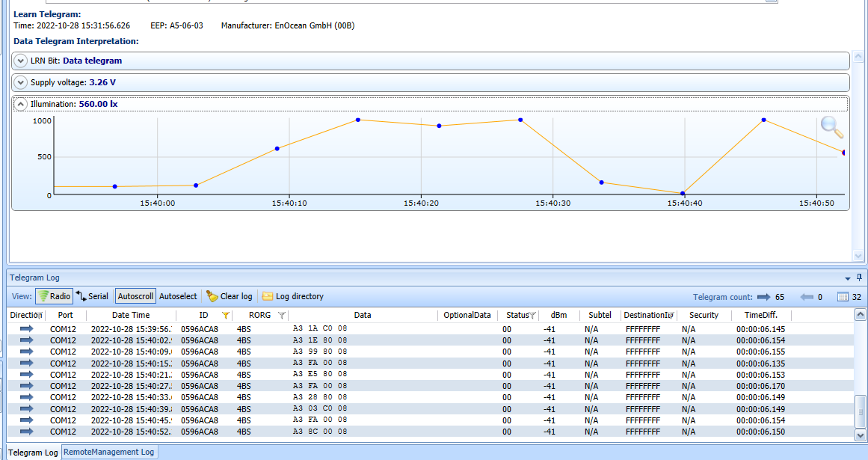Expand the Supply voltage section
Viewport: 868px width, 460px height.
click(x=21, y=82)
